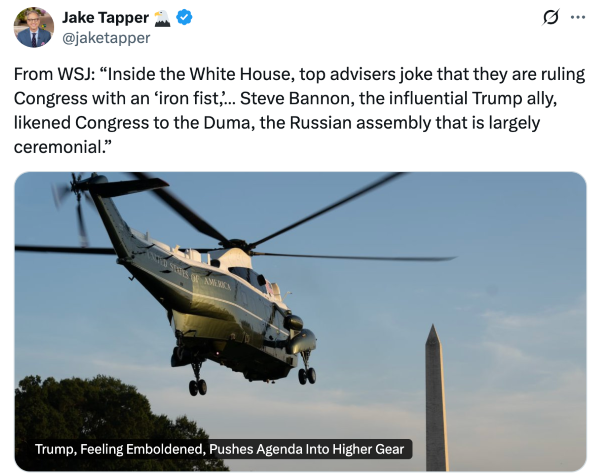Open the @jaketapper handle link

[x=106, y=38]
